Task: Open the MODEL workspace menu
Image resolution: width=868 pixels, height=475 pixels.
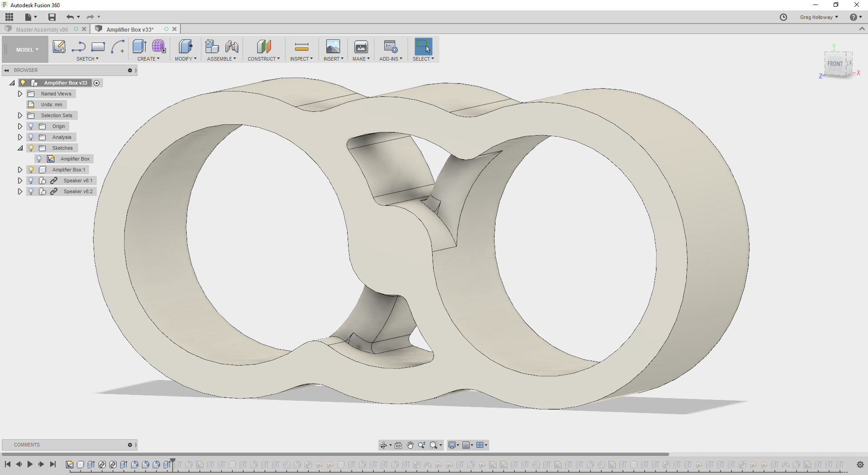Action: 25,49
